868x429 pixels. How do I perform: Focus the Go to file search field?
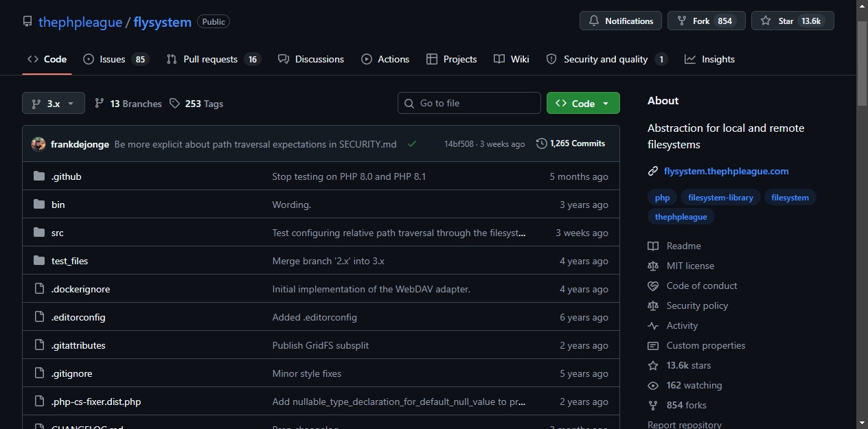[x=469, y=103]
